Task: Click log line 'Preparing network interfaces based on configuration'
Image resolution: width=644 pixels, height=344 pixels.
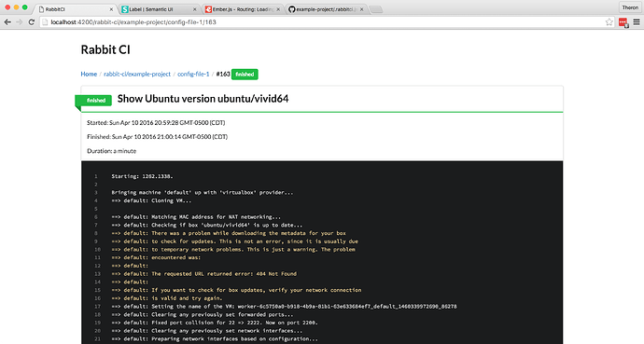Action: point(215,338)
